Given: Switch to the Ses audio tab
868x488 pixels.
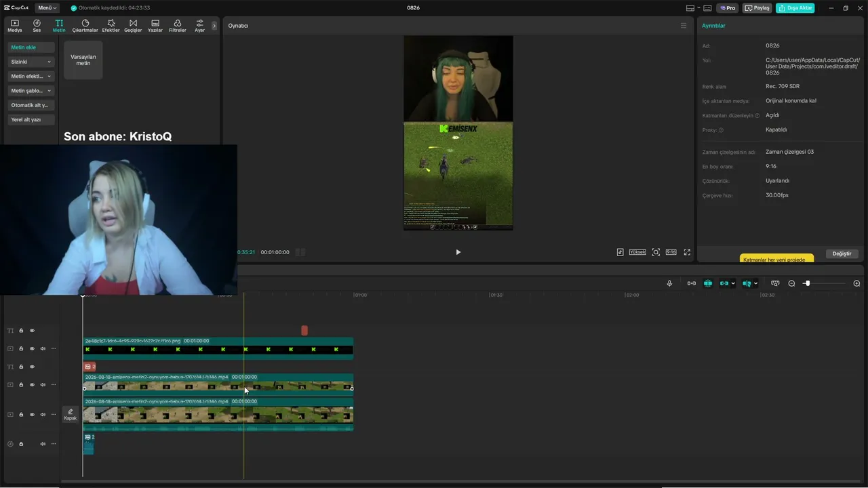Looking at the screenshot, I should tap(37, 26).
